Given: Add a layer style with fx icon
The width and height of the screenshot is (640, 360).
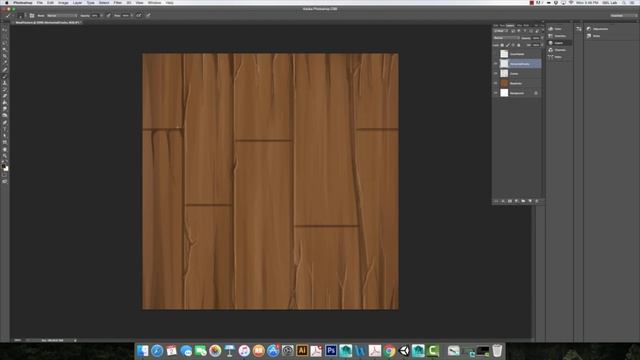Looking at the screenshot, I should tap(503, 201).
